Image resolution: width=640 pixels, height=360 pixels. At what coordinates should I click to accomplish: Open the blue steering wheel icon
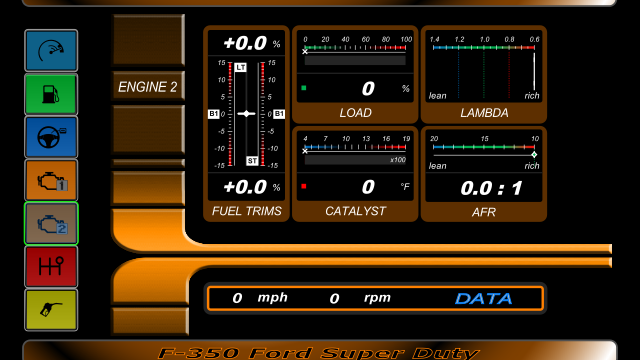click(x=51, y=137)
